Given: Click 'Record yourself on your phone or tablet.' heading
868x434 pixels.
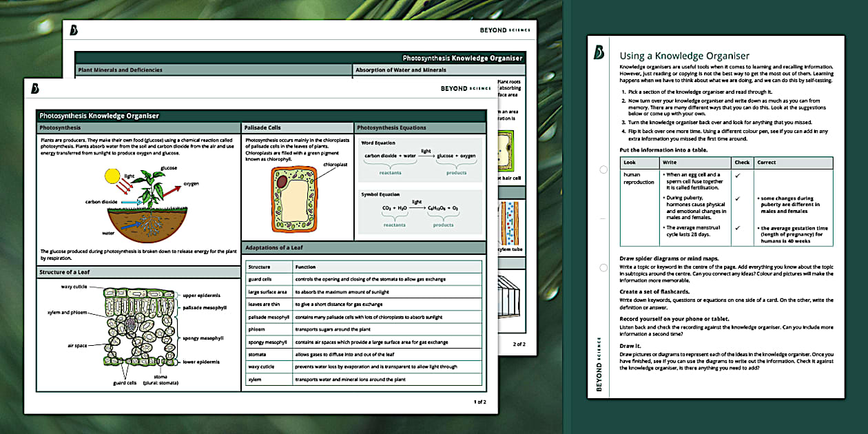Looking at the screenshot, I should [675, 318].
